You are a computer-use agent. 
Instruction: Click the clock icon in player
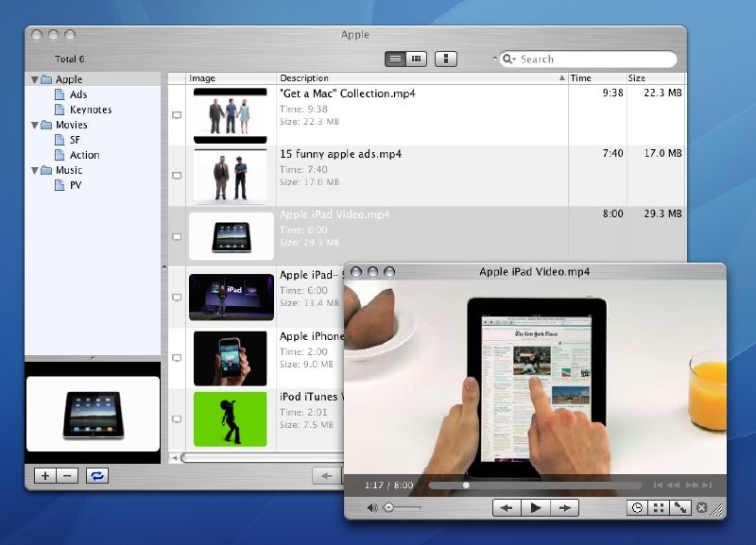coord(638,508)
